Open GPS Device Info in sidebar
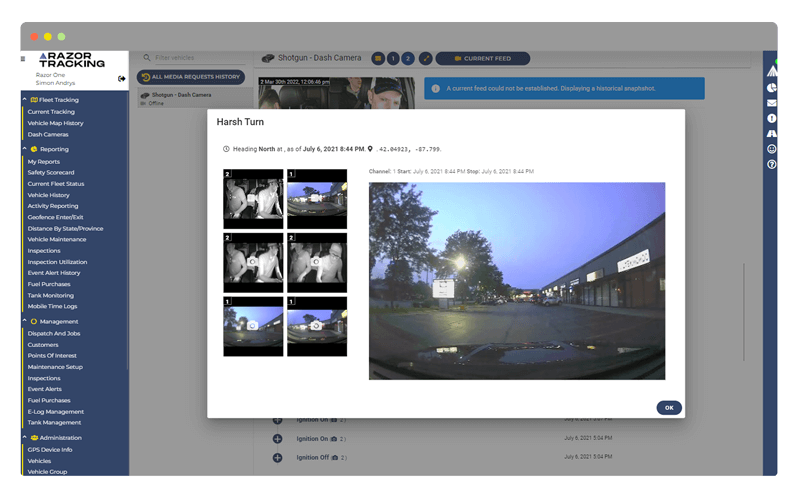 pos(49,450)
